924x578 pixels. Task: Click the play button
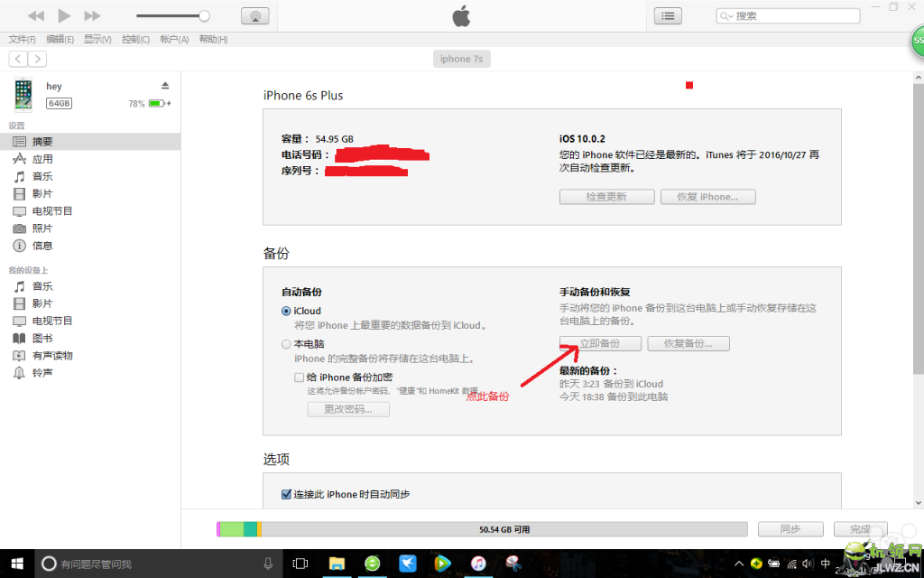coord(64,16)
